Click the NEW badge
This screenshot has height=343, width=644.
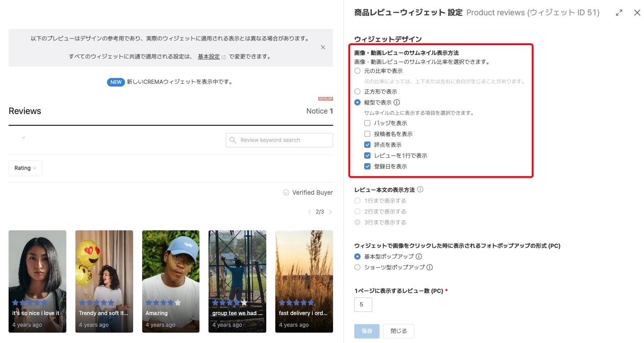116,82
